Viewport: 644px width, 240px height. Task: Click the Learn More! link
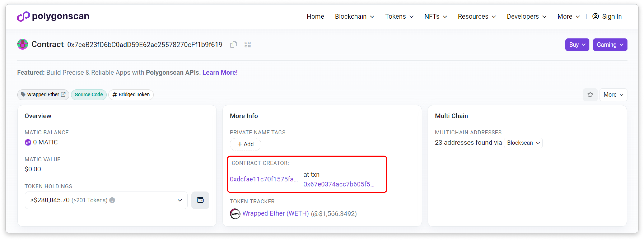220,72
